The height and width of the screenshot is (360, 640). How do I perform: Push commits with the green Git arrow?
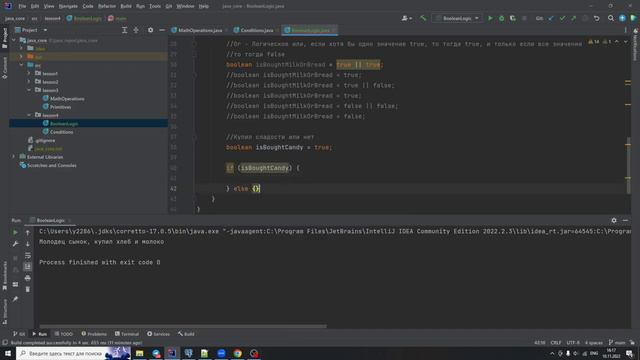click(573, 18)
